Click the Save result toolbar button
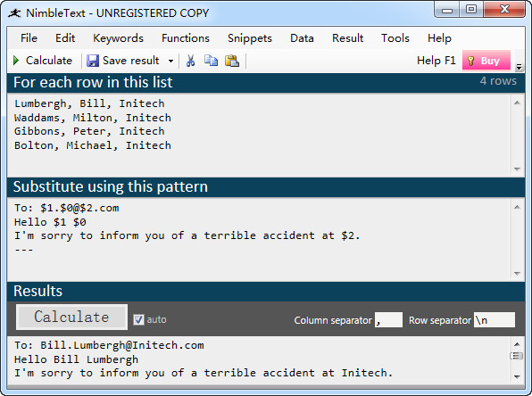 [x=123, y=61]
